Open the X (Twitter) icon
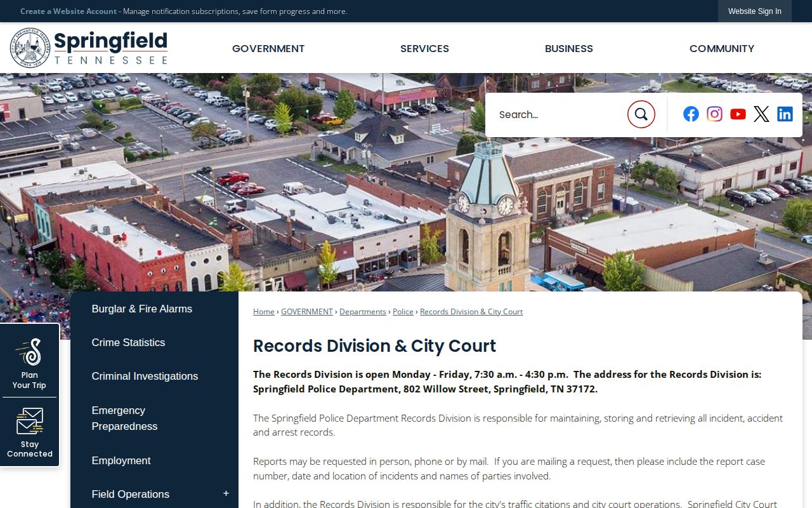The width and height of the screenshot is (812, 508). [x=761, y=114]
